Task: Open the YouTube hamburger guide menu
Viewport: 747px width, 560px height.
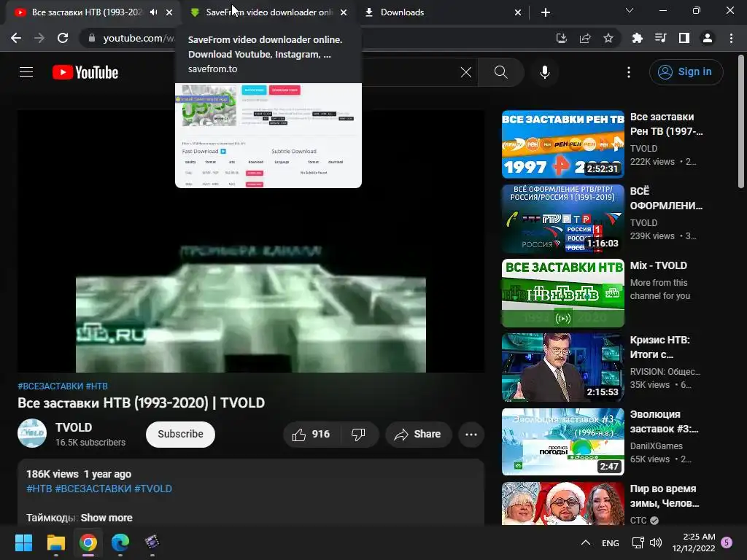Action: pos(26,72)
